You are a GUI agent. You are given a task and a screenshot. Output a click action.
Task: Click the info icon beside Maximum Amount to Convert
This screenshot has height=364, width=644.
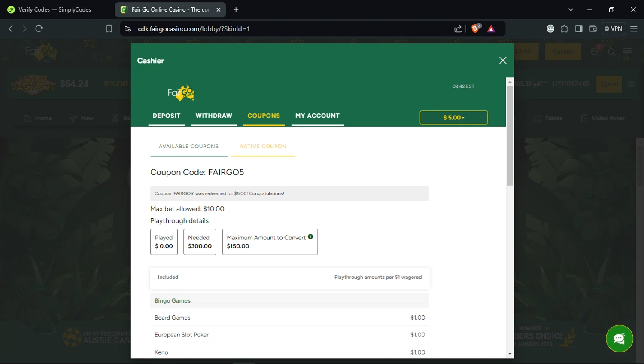310,236
